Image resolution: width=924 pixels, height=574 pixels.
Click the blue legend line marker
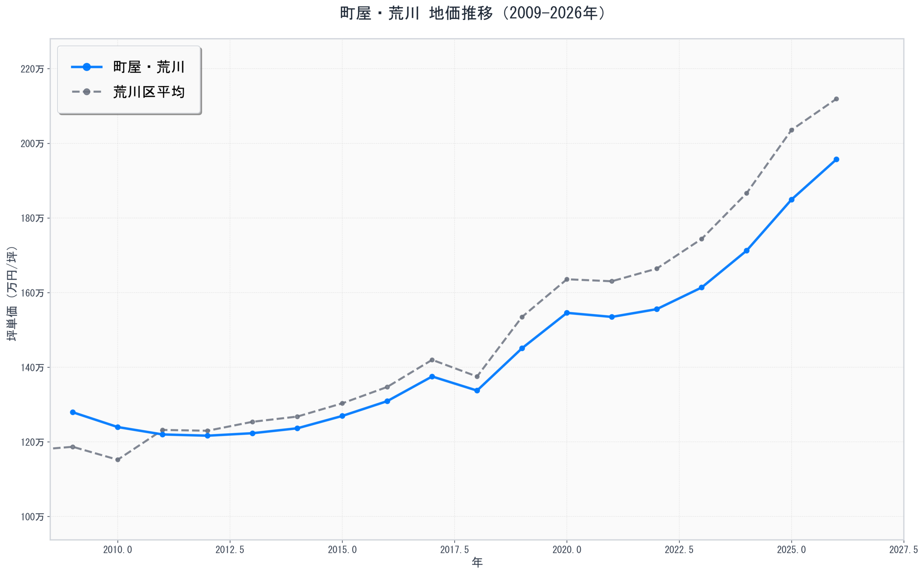pyautogui.click(x=87, y=67)
